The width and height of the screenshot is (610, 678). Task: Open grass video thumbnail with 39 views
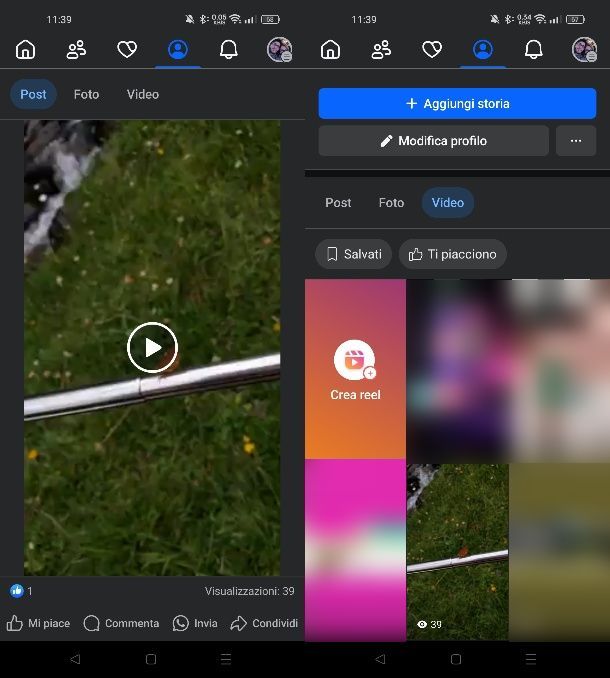point(457,552)
